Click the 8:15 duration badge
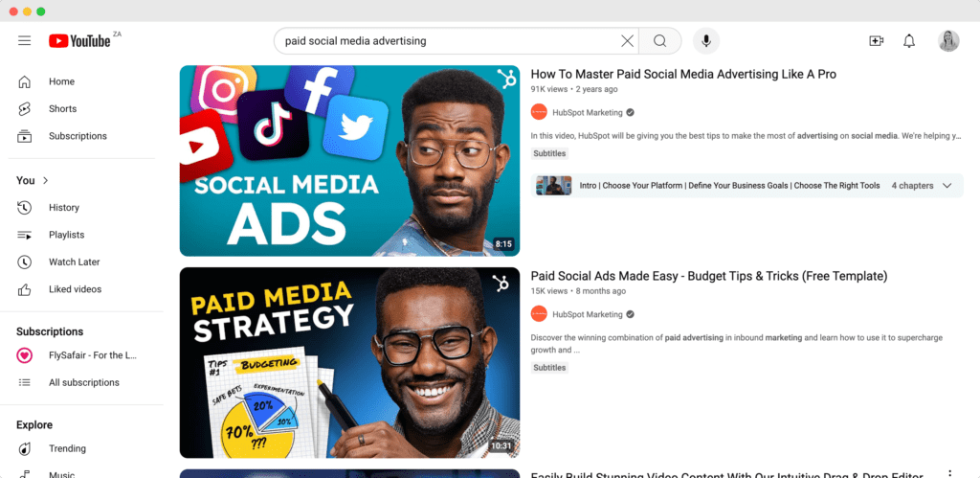This screenshot has width=980, height=478. [503, 244]
